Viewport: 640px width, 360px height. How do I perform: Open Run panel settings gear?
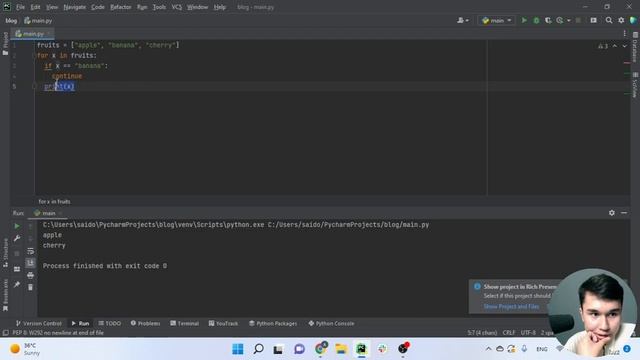coord(611,213)
